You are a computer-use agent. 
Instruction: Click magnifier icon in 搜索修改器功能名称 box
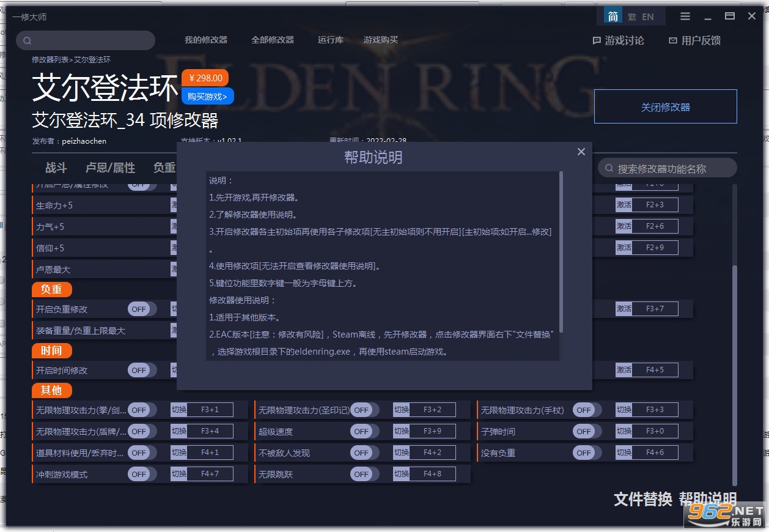609,168
